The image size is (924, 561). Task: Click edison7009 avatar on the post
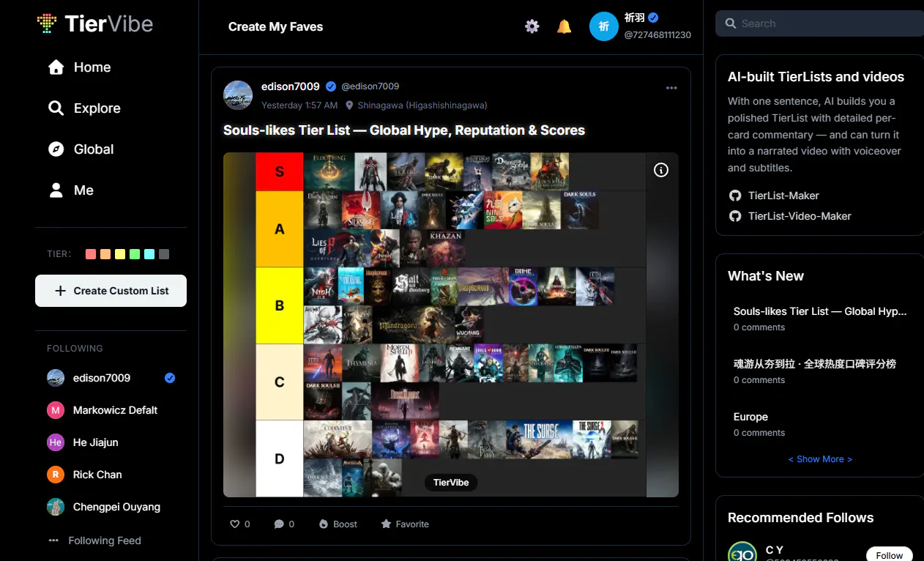point(238,95)
